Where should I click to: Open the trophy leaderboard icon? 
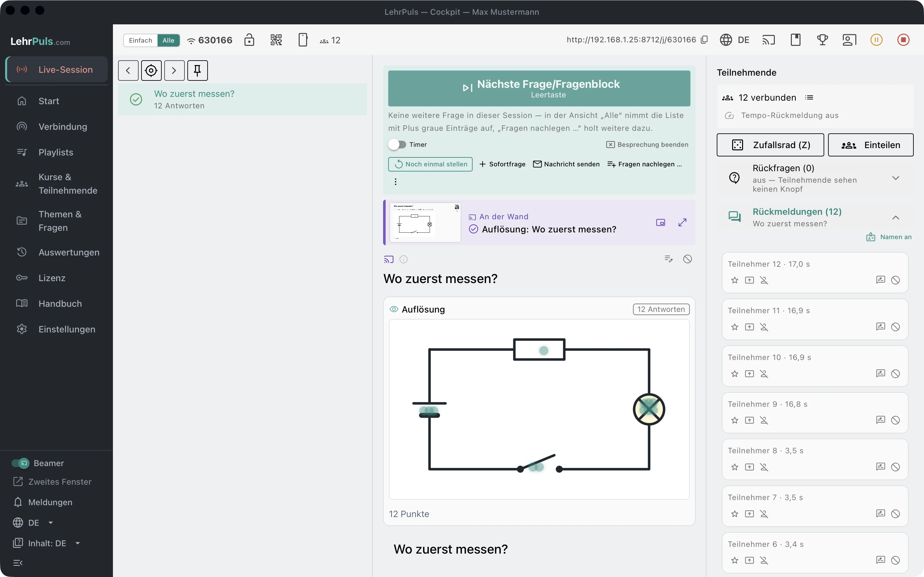(x=822, y=40)
